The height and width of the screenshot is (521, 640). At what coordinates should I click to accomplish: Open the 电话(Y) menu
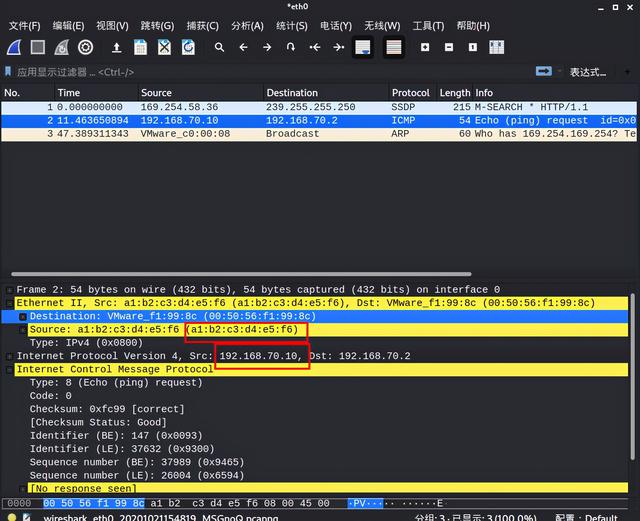coord(336,26)
